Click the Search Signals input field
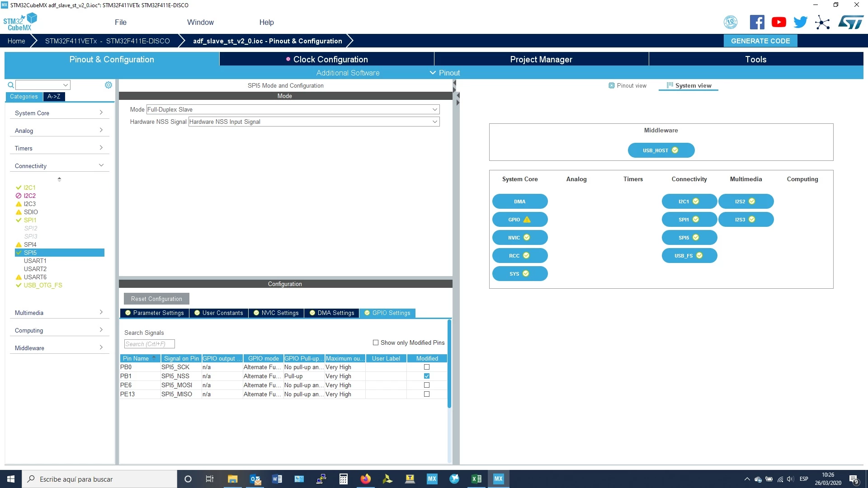The height and width of the screenshot is (488, 868). coord(149,344)
